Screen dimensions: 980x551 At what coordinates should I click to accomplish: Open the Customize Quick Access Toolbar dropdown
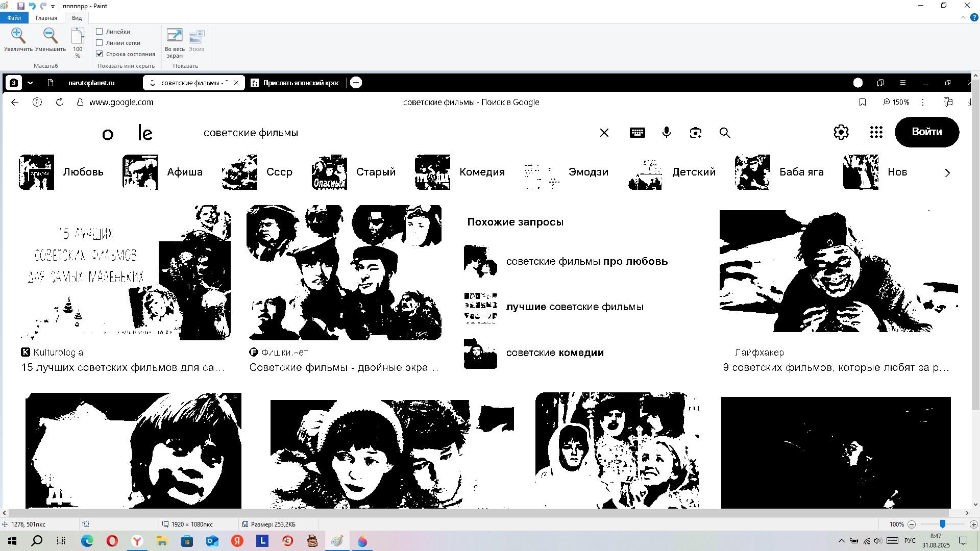click(53, 7)
